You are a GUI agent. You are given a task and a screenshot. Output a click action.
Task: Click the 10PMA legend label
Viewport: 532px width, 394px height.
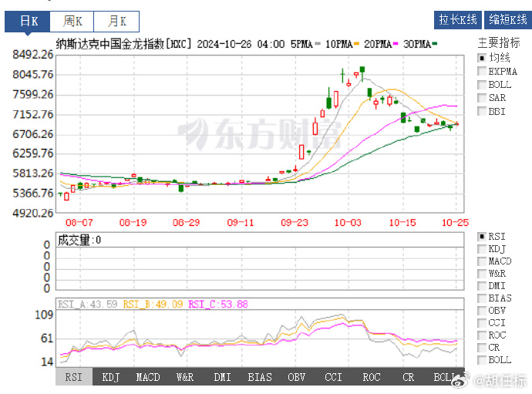pyautogui.click(x=339, y=44)
